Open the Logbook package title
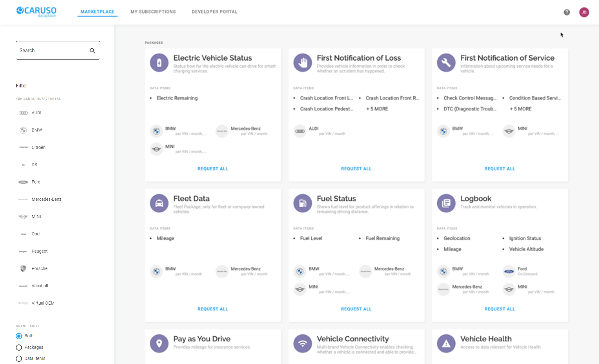 [x=476, y=199]
